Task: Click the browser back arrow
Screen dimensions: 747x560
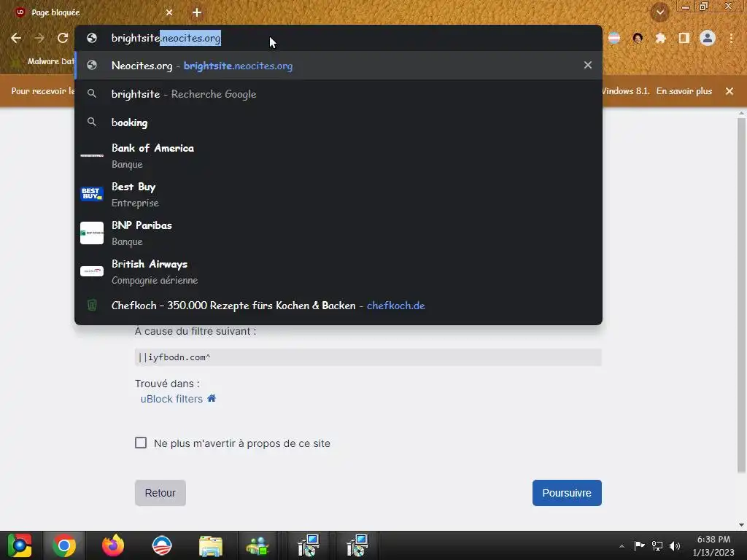Action: point(16,38)
